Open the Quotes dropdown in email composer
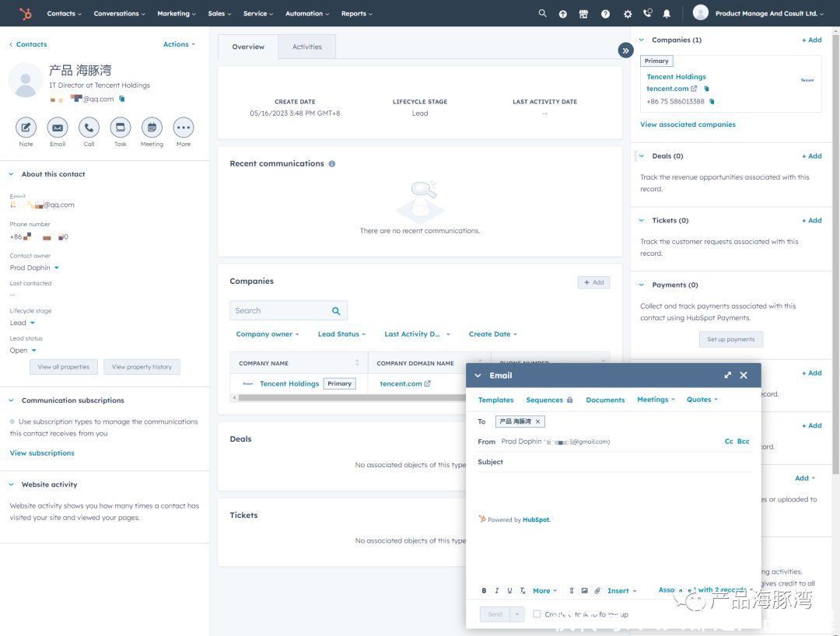Image resolution: width=840 pixels, height=636 pixels. [x=702, y=400]
